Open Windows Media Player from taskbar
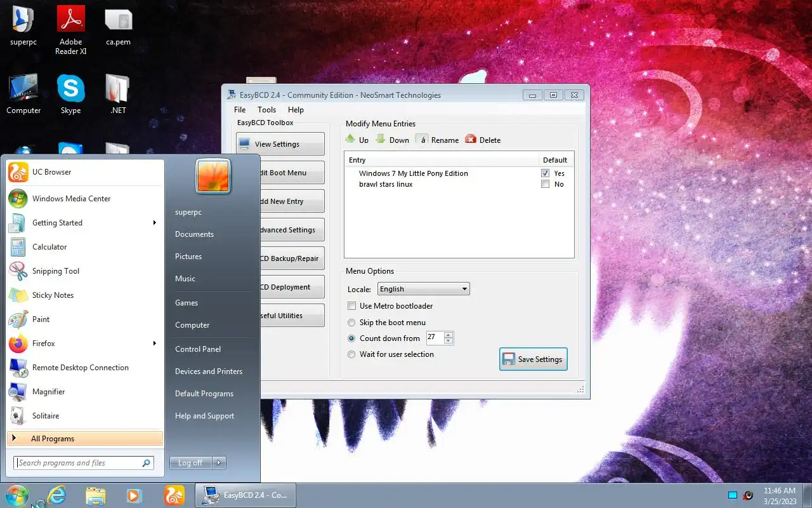The image size is (812, 508). [x=134, y=495]
